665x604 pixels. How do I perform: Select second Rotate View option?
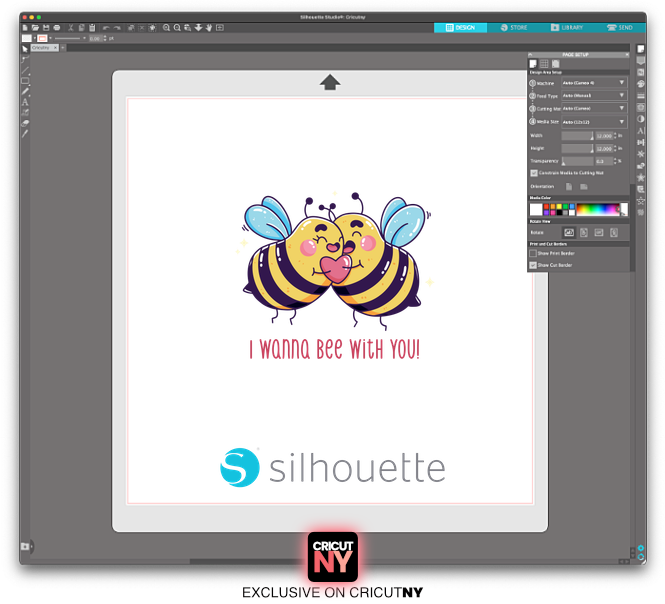coord(584,232)
